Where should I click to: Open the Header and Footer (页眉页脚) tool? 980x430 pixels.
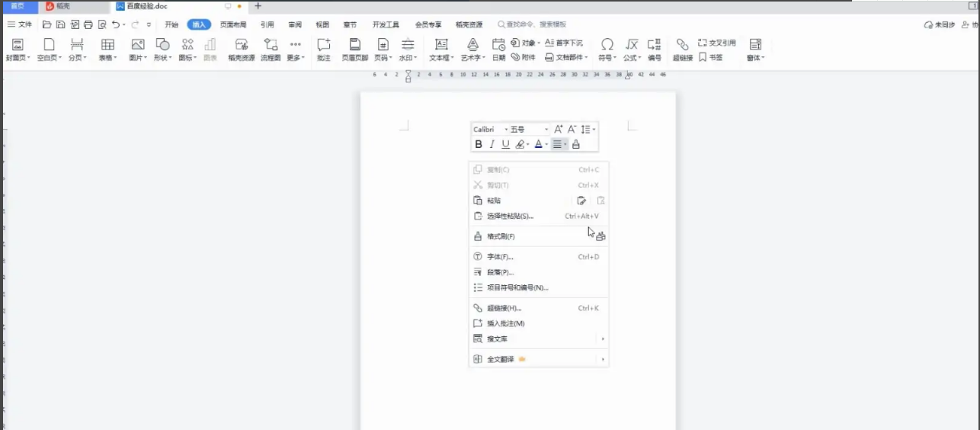(x=354, y=49)
